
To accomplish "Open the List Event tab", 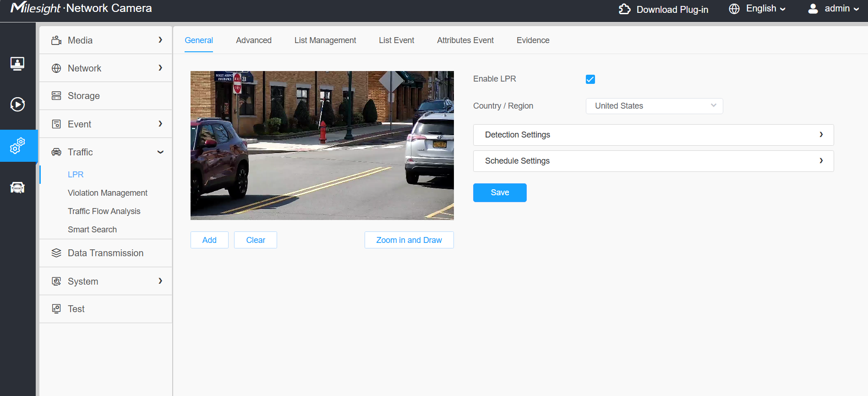I will (x=396, y=40).
